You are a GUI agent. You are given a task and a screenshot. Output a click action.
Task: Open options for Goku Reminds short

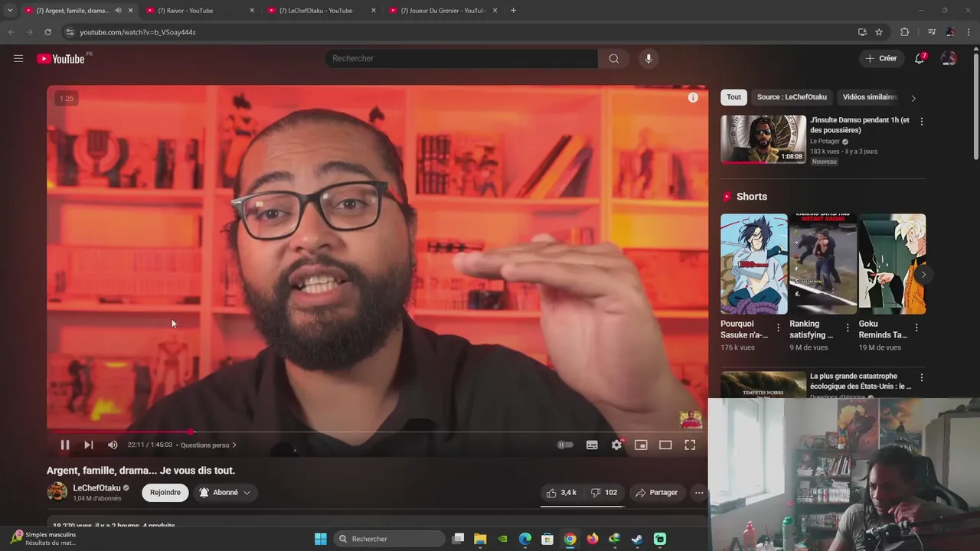coord(916,328)
